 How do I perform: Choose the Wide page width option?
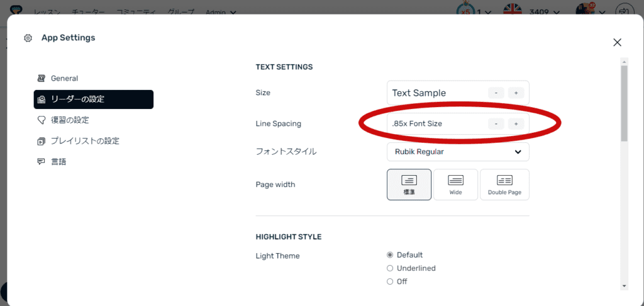tap(456, 184)
